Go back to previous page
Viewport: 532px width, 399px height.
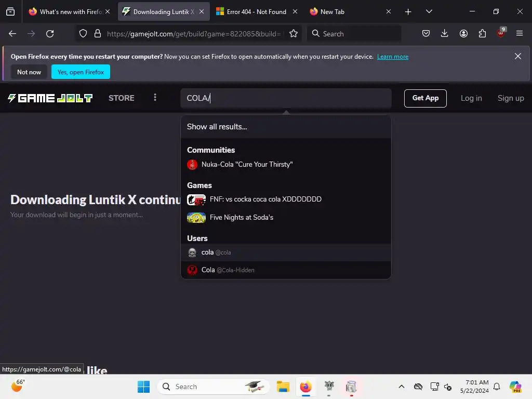pos(12,34)
